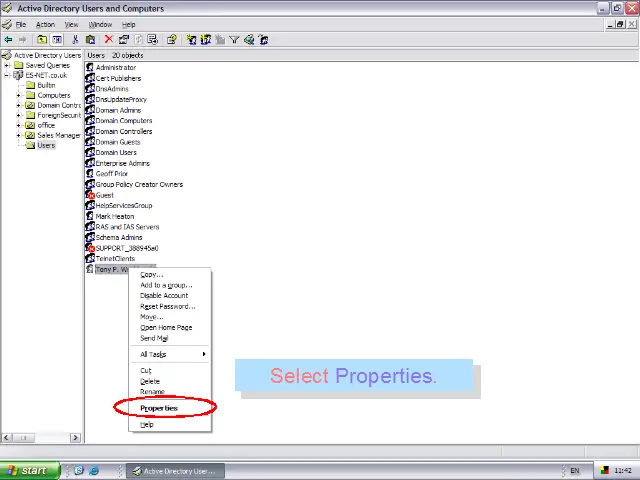Click the Forward arrow toolbar icon
Viewport: 640px width, 480px height.
[22, 40]
